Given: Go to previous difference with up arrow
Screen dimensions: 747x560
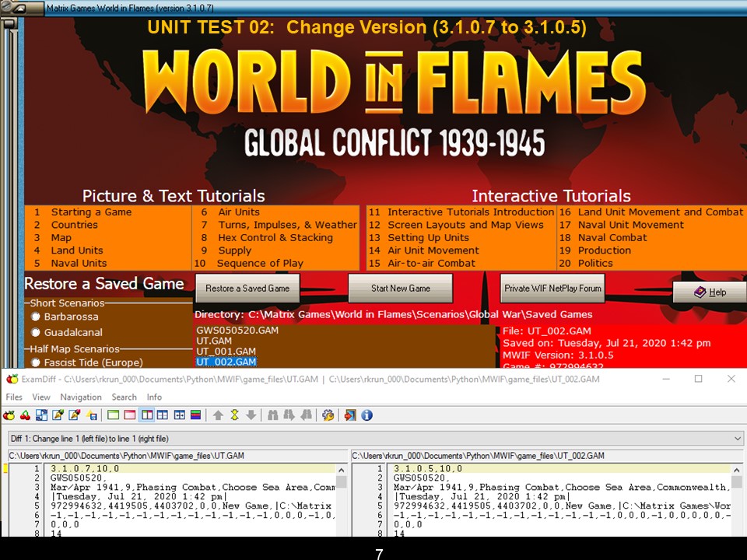Looking at the screenshot, I should tap(218, 415).
